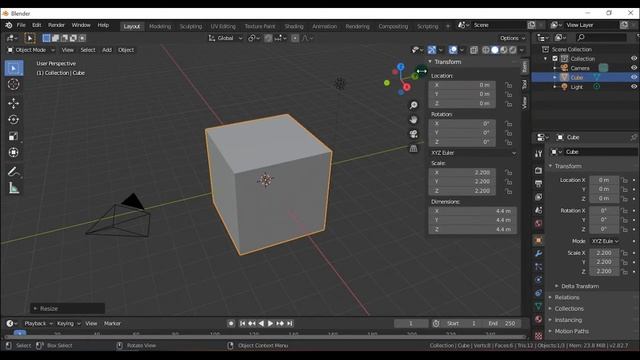Switch to the Shading workspace tab
Screen dimensions: 640x360
(294, 26)
